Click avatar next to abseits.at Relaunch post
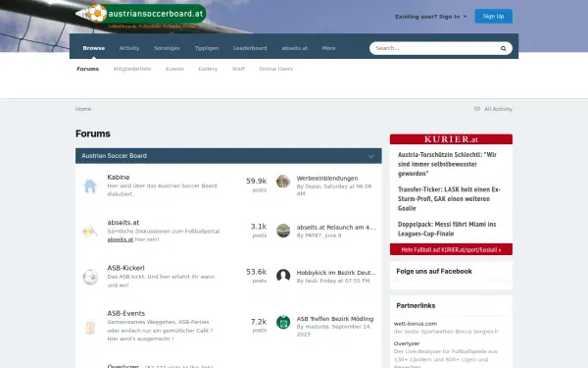 [x=283, y=231]
